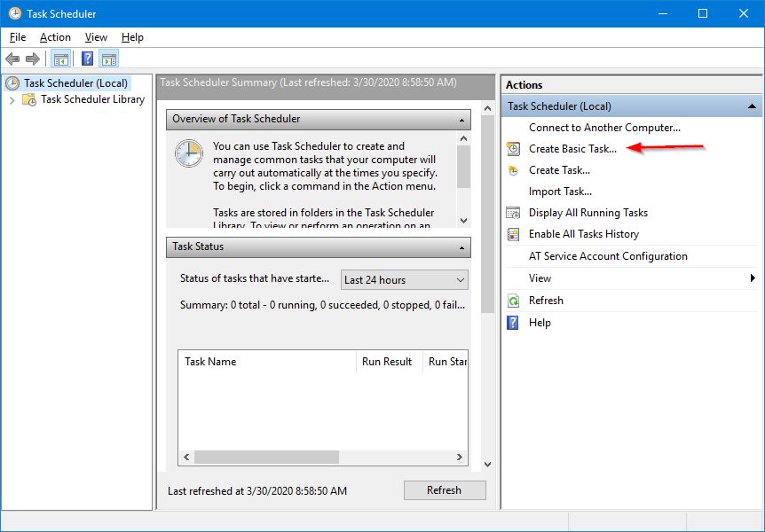This screenshot has height=532, width=765.
Task: Click the Create Basic Task icon
Action: pos(513,149)
